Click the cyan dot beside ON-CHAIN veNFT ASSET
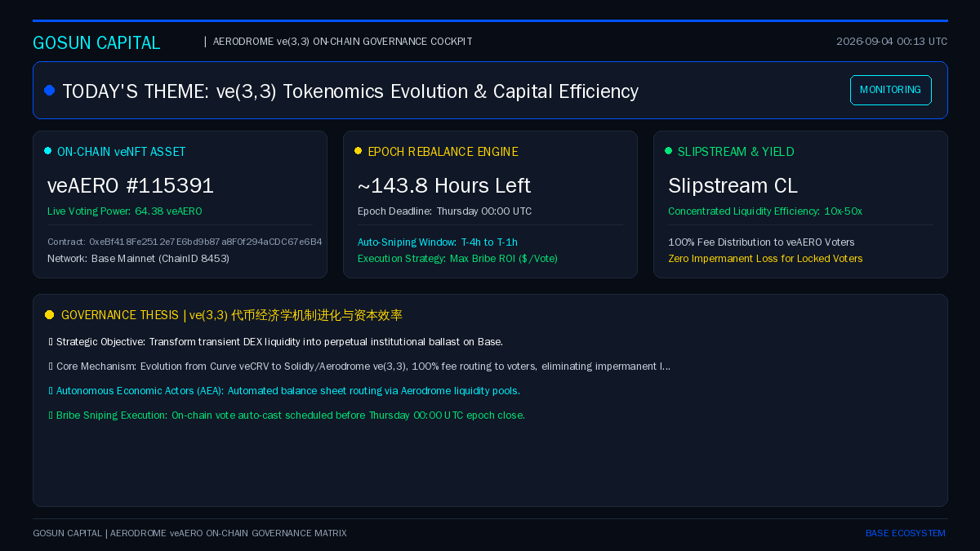 tap(48, 151)
